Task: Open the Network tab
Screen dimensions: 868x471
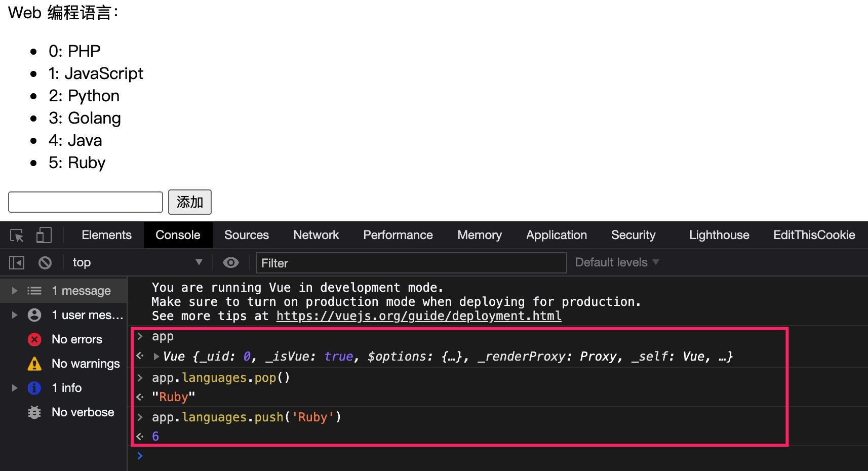Action: 316,235
